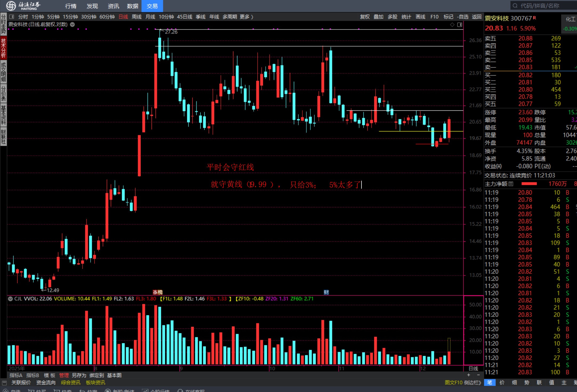Viewport: 577px width, 392px height.
Task: Click the 画线 drawing tool button
Action: point(420,17)
